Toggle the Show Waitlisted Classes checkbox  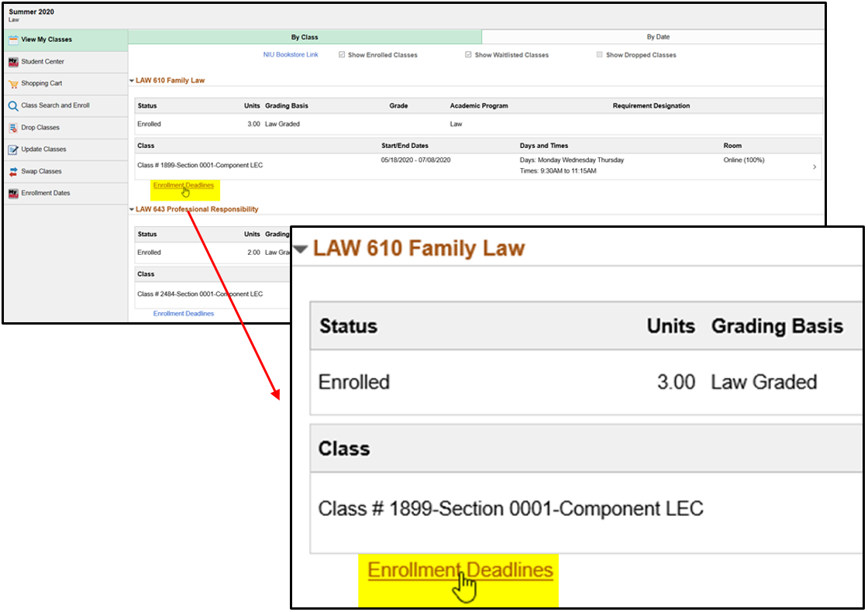(x=468, y=55)
